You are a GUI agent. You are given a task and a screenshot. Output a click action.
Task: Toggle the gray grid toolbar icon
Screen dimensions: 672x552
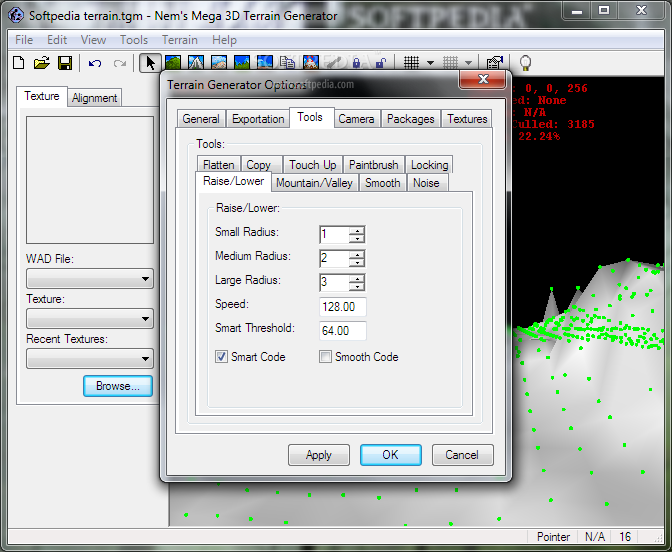[x=450, y=63]
